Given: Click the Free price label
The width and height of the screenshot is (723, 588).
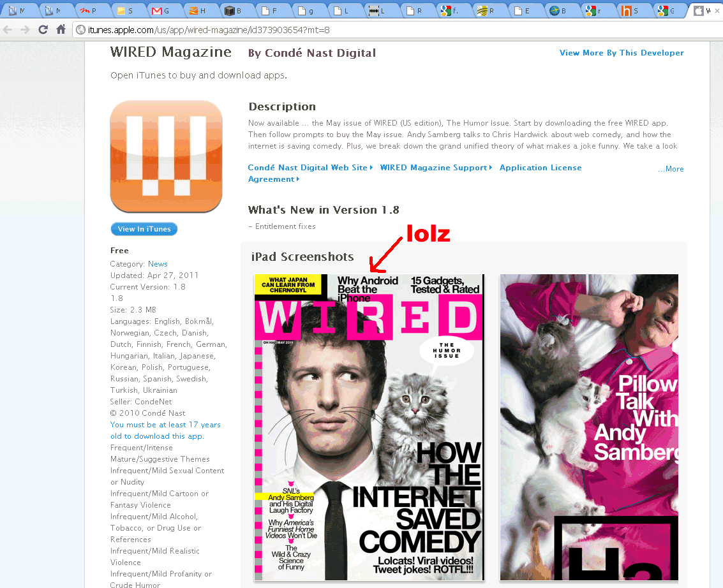Looking at the screenshot, I should point(119,251).
